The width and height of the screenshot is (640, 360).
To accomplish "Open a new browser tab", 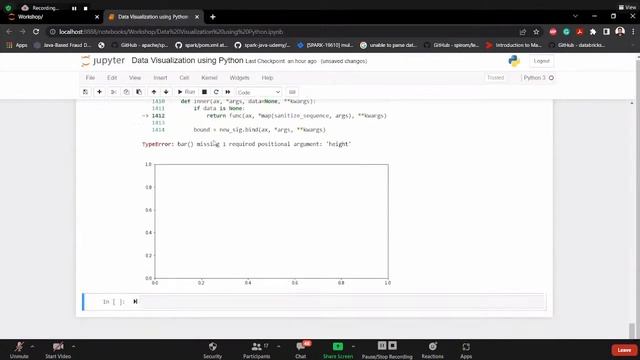I will pyautogui.click(x=213, y=17).
